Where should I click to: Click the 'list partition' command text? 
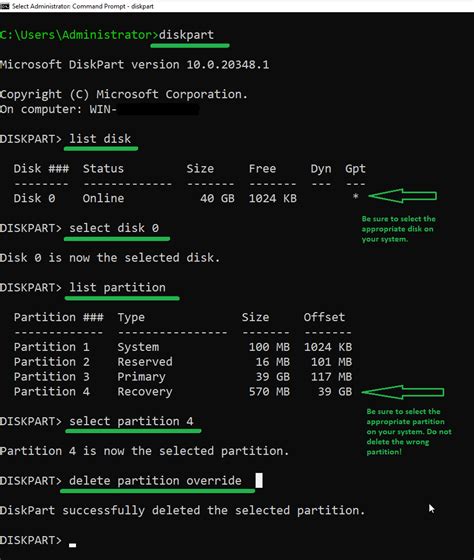[117, 288]
